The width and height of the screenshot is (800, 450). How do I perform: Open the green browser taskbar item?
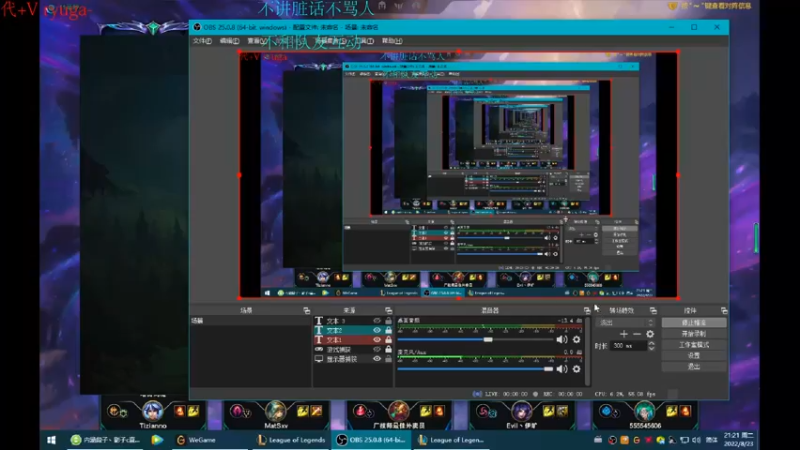coord(106,440)
